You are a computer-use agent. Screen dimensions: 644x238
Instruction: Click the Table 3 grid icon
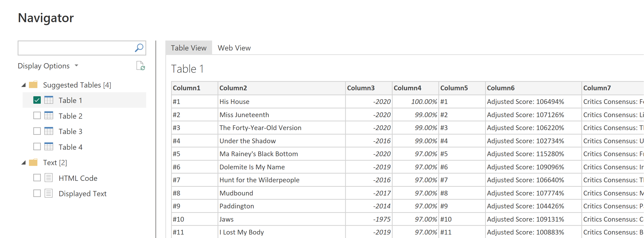[49, 131]
